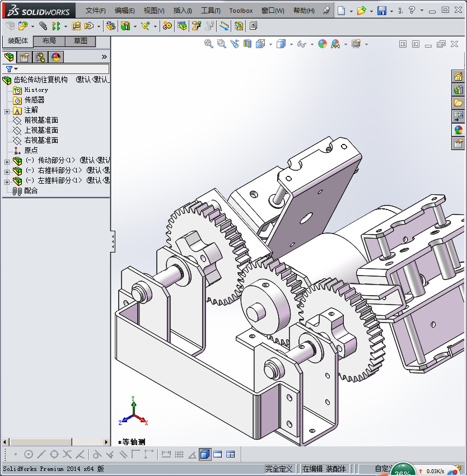Click the Zoom to Fit magnifier icon

pyautogui.click(x=209, y=44)
